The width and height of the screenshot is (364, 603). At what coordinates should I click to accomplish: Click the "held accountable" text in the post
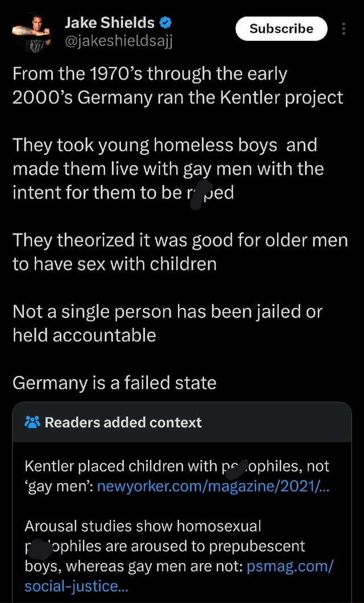(84, 335)
